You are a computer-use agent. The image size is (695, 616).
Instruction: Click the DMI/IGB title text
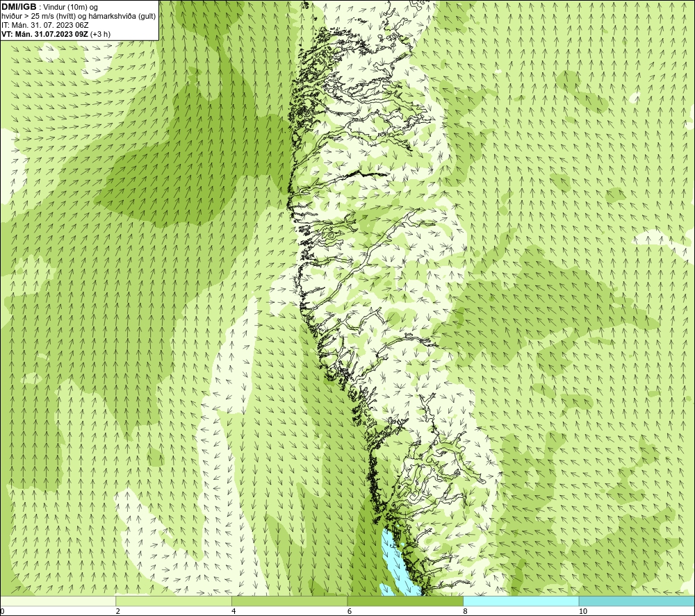tap(19, 7)
